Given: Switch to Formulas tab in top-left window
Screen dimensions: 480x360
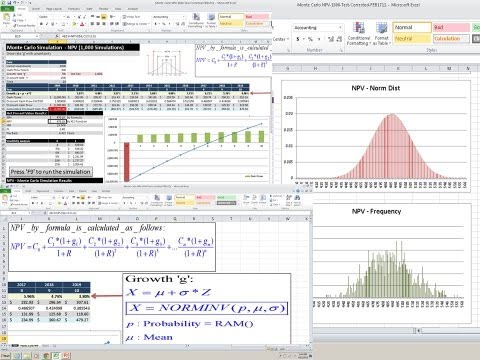Looking at the screenshot, I should [74, 9].
